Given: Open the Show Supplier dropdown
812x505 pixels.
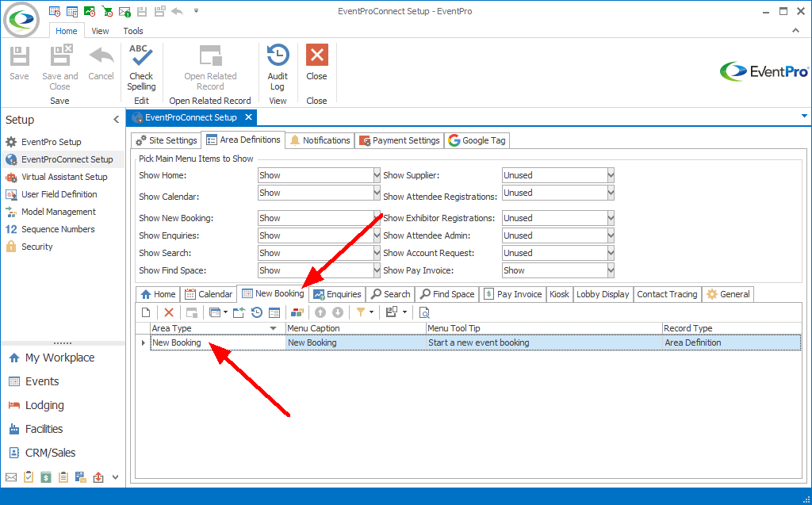Looking at the screenshot, I should click(x=611, y=175).
